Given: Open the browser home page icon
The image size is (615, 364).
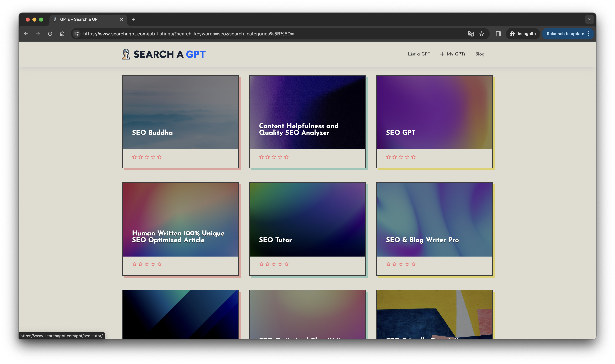Looking at the screenshot, I should click(x=62, y=34).
